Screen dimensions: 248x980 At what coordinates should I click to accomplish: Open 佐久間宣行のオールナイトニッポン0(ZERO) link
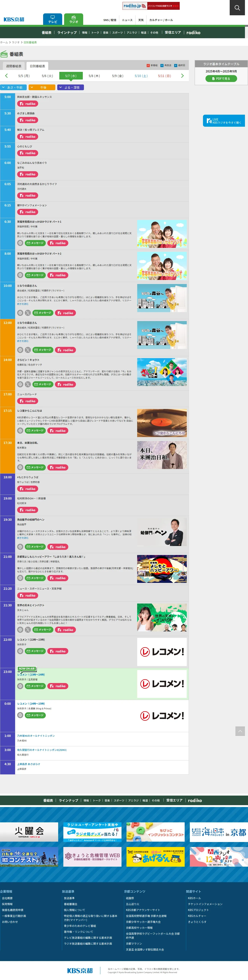pyautogui.click(x=42, y=750)
